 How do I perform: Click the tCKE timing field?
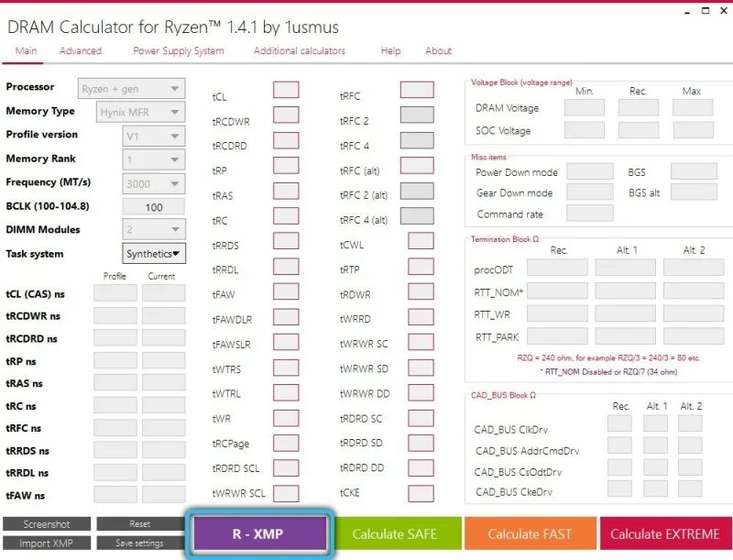coord(421,493)
